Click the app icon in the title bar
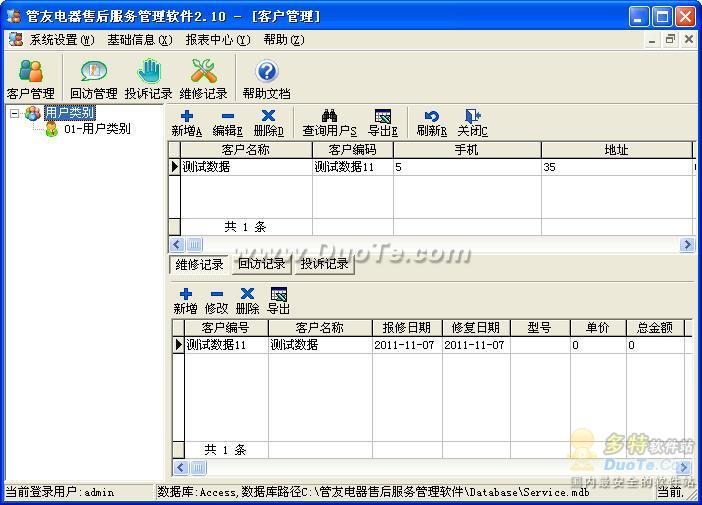The image size is (702, 505). click(14, 16)
